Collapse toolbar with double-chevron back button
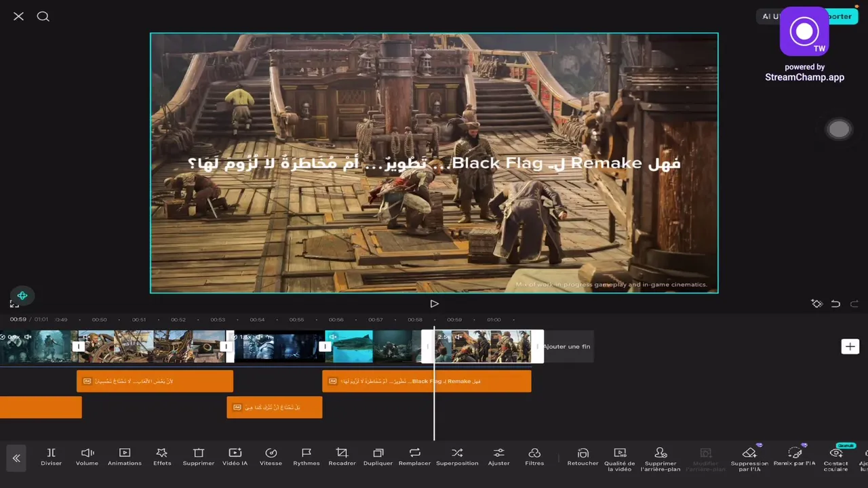This screenshot has width=868, height=488. [x=16, y=458]
